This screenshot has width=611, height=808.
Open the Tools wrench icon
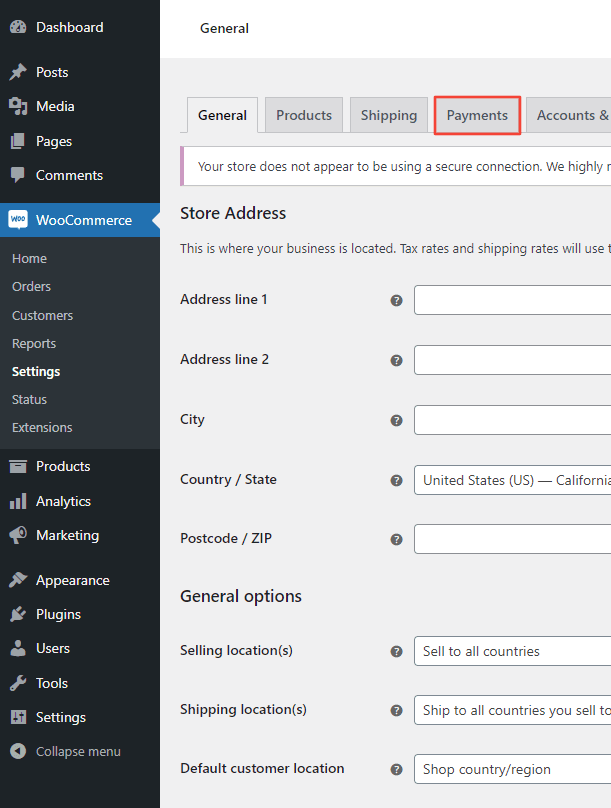pyautogui.click(x=18, y=683)
